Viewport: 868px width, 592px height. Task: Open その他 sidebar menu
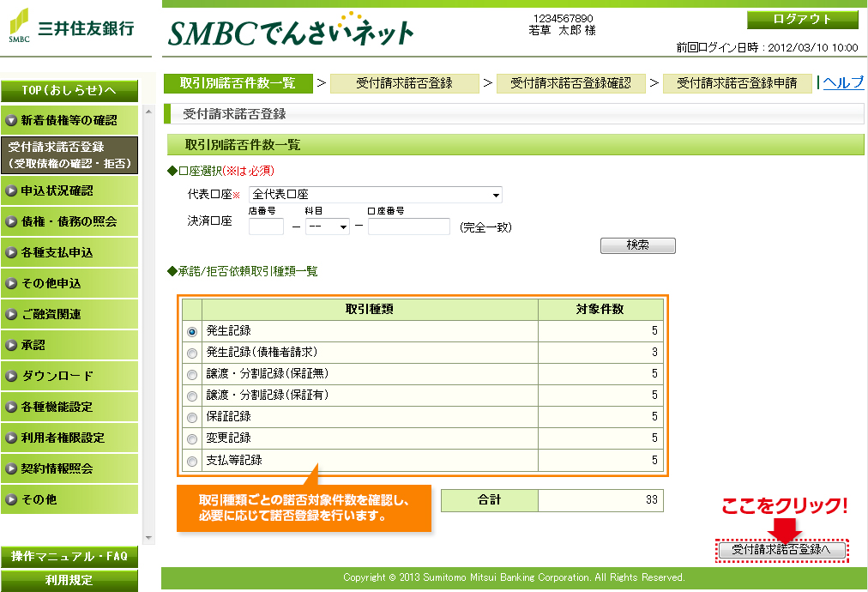[69, 499]
